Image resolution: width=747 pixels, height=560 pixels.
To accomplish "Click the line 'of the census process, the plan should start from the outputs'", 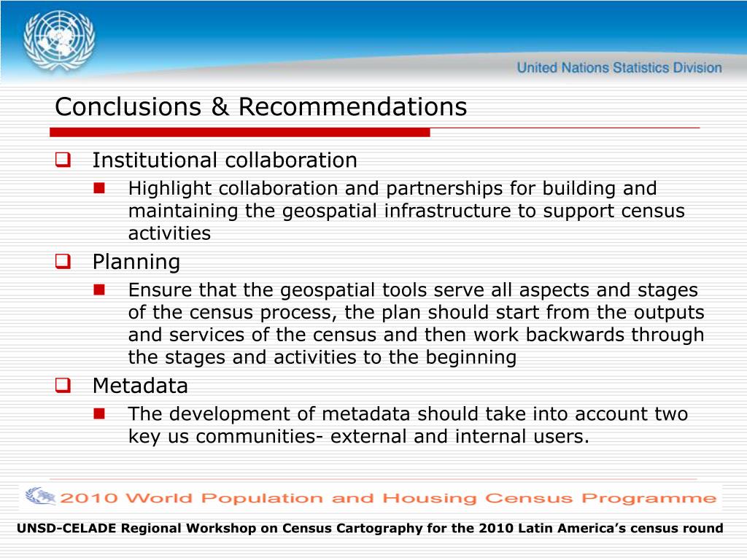I will point(417,312).
